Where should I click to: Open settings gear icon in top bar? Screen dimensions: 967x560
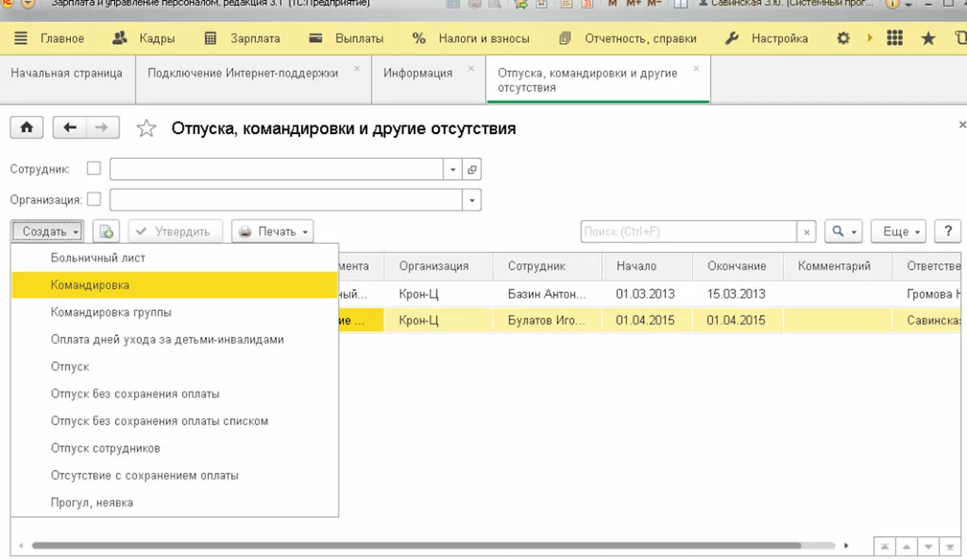[x=843, y=38]
